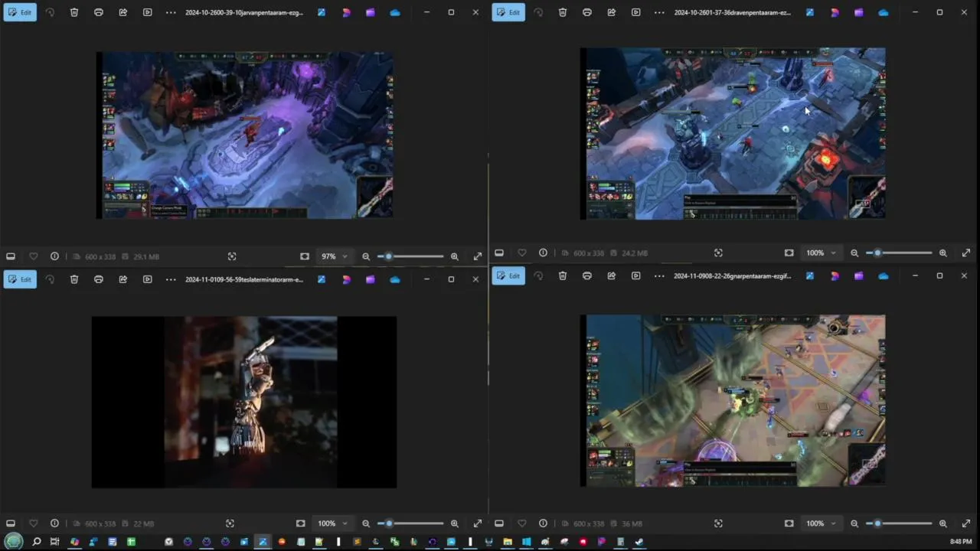The width and height of the screenshot is (980, 551).
Task: Open the See more menu in the jarvanpentaaram window
Action: (x=171, y=12)
